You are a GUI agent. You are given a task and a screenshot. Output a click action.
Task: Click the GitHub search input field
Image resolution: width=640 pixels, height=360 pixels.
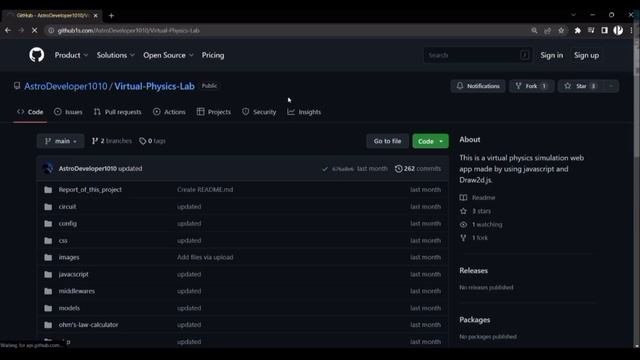coord(478,55)
